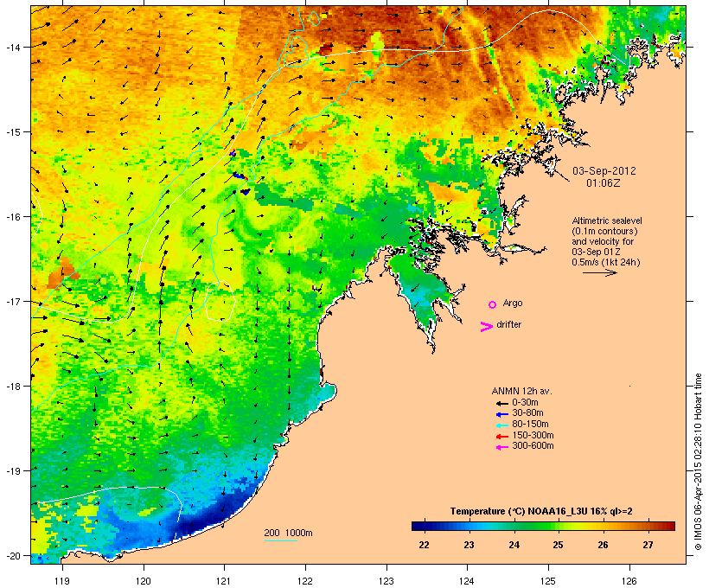Click the latitude axis label -19
Image resolution: width=709 pixels, height=588 pixels.
(x=13, y=471)
